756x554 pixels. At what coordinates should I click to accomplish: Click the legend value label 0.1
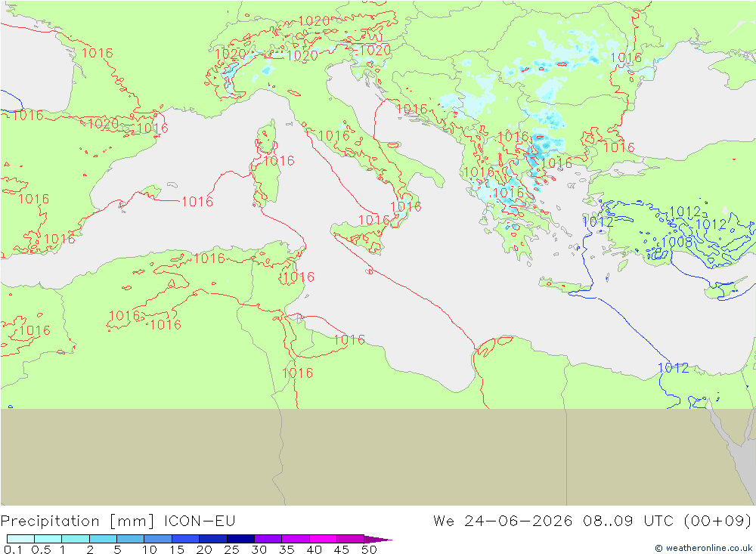click(13, 549)
